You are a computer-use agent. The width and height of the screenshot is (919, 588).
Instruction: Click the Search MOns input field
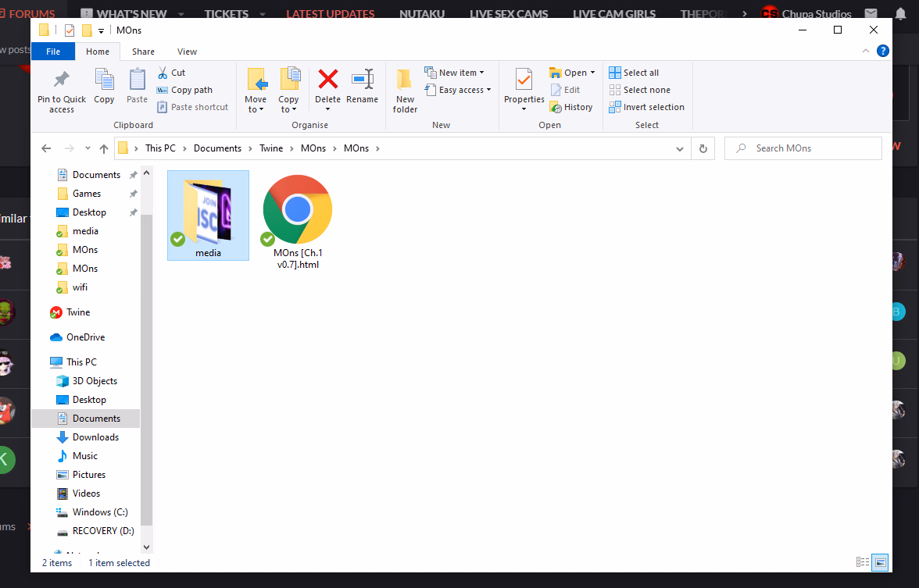point(803,148)
